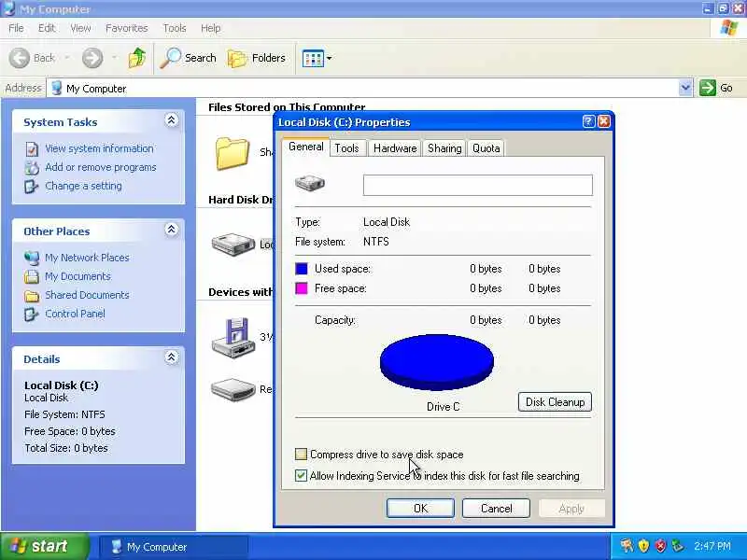Open Control Panel link
The width and height of the screenshot is (747, 560).
click(75, 314)
